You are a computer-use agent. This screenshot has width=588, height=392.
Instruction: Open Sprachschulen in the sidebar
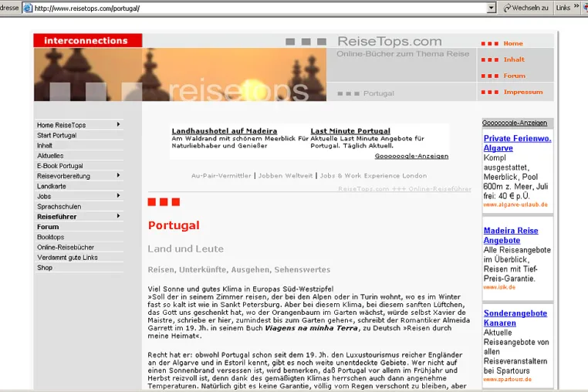tap(59, 207)
